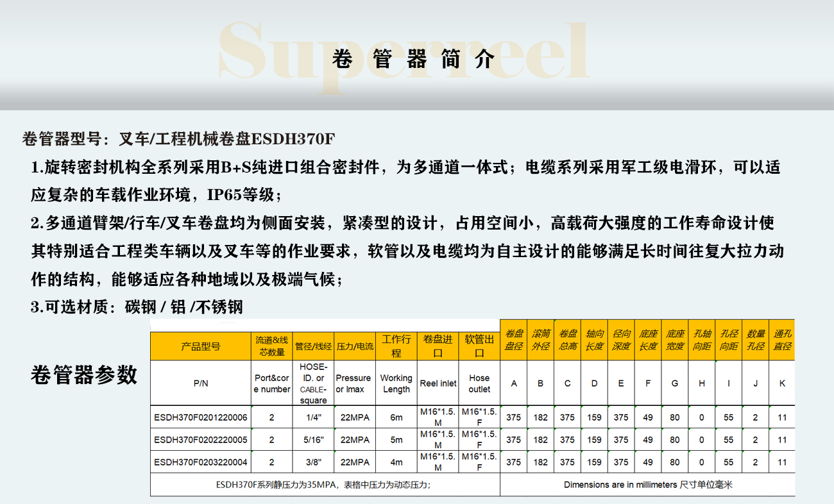Select the 软管出口 column header
Viewport: 834px width, 504px height.
click(479, 346)
